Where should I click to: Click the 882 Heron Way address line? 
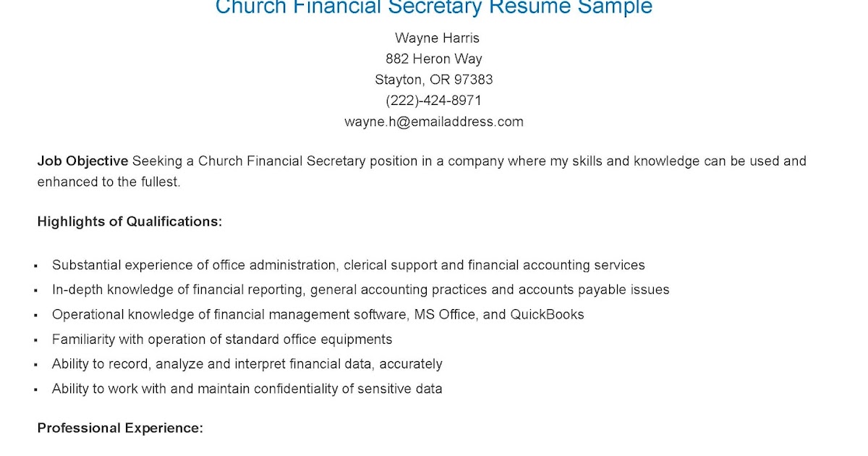434,59
